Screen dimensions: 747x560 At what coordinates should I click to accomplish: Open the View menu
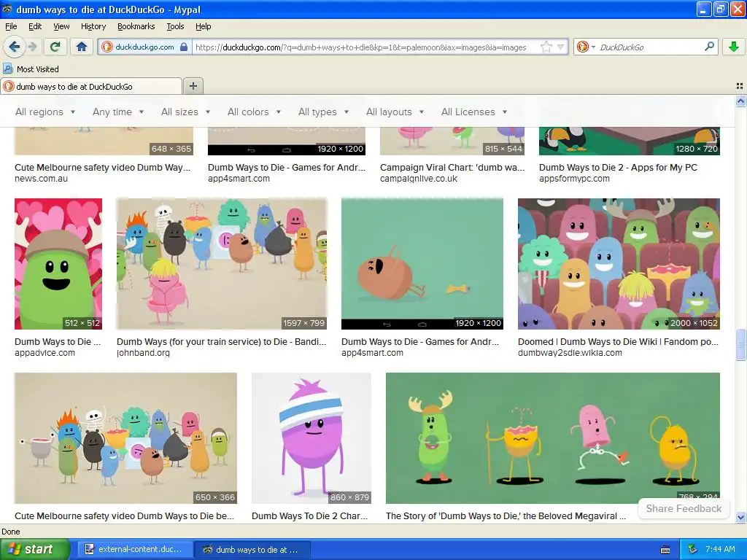(61, 26)
